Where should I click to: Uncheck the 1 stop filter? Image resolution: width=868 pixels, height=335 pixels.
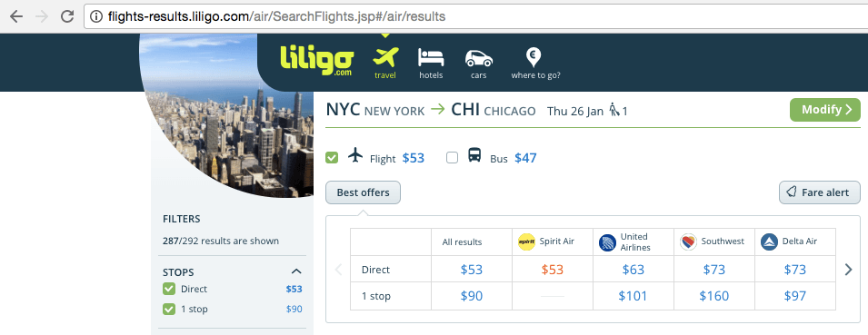tap(169, 309)
